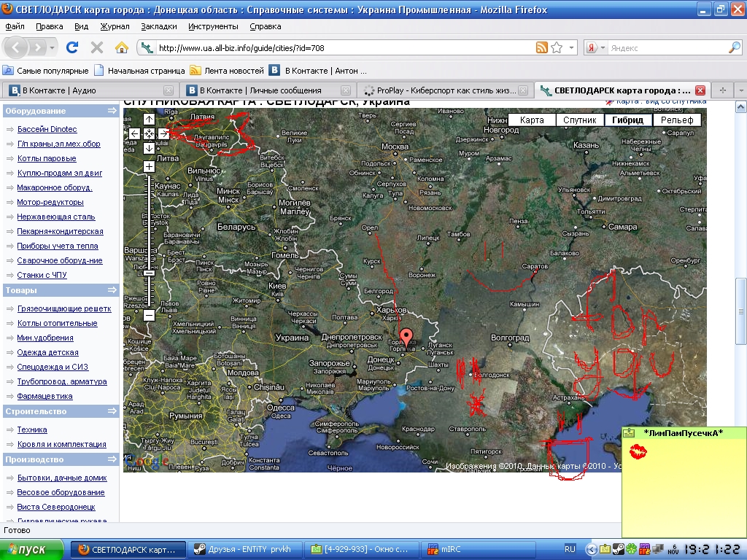The image size is (747, 560).
Task: Open the Фармацевтика link
Action: click(x=44, y=396)
